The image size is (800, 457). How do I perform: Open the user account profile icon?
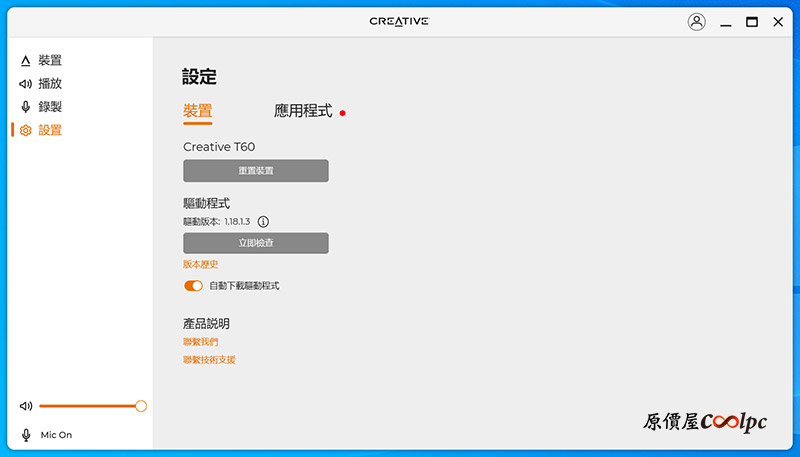click(x=696, y=22)
